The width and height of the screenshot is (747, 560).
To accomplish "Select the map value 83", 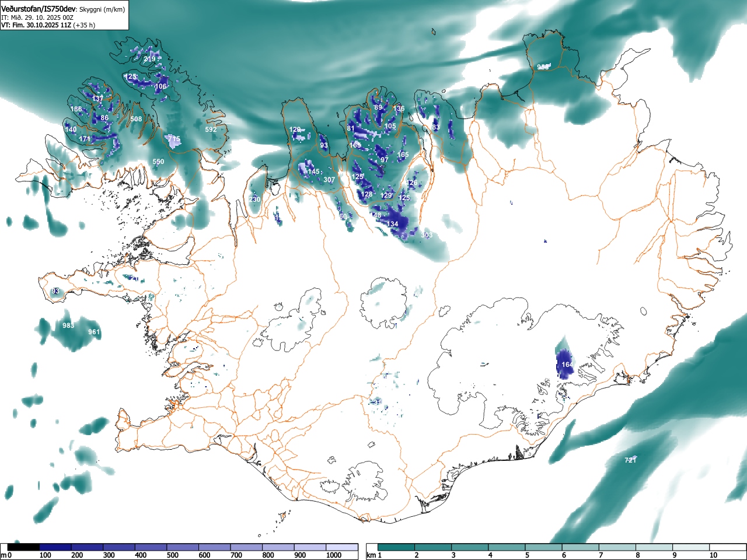I will [x=435, y=127].
